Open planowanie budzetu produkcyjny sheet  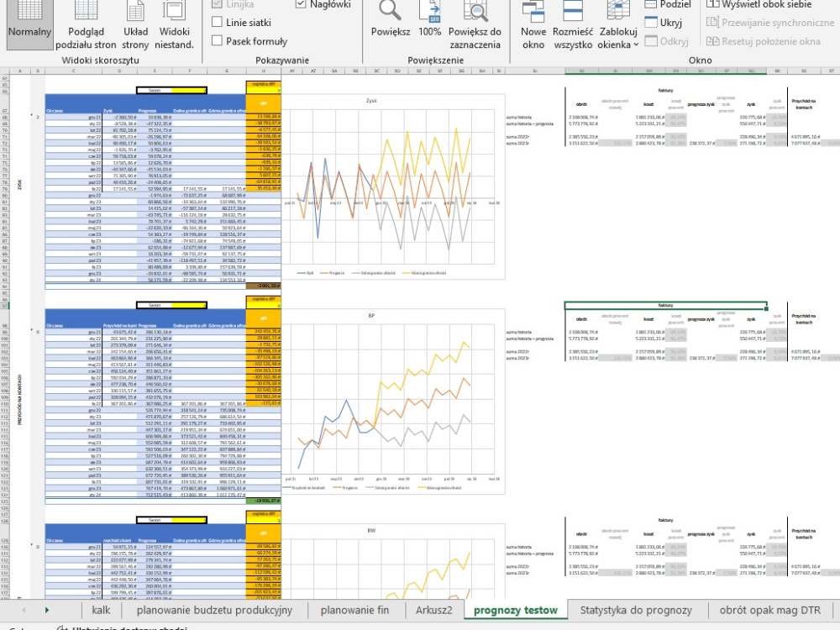tap(214, 610)
